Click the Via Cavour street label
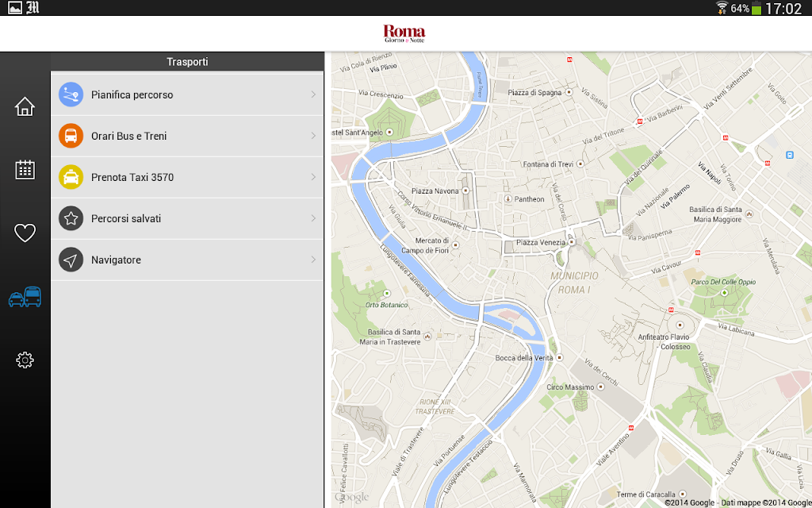Image resolution: width=812 pixels, height=508 pixels. pos(666,267)
